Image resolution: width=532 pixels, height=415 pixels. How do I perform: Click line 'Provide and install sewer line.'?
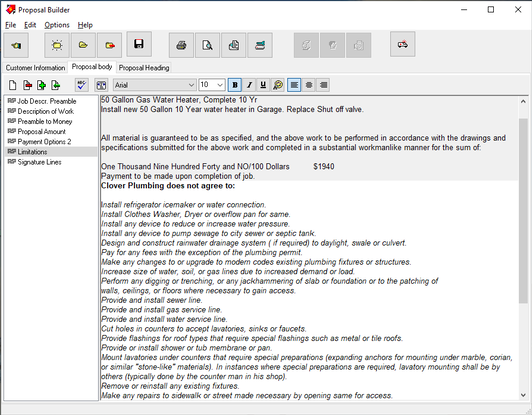click(152, 300)
